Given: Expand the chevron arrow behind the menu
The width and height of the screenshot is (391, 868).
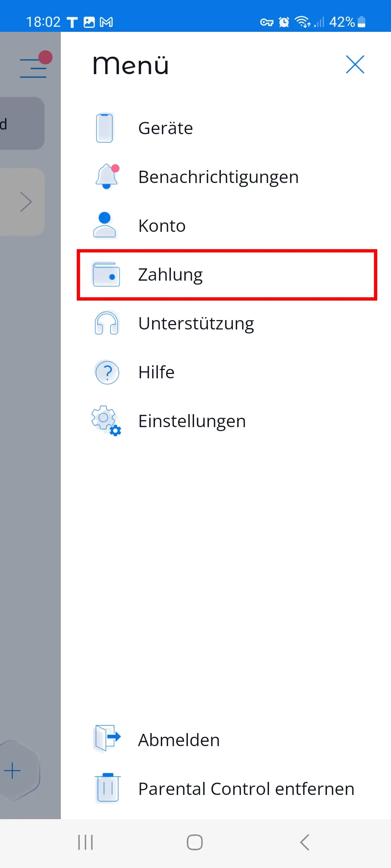Looking at the screenshot, I should pos(26,202).
